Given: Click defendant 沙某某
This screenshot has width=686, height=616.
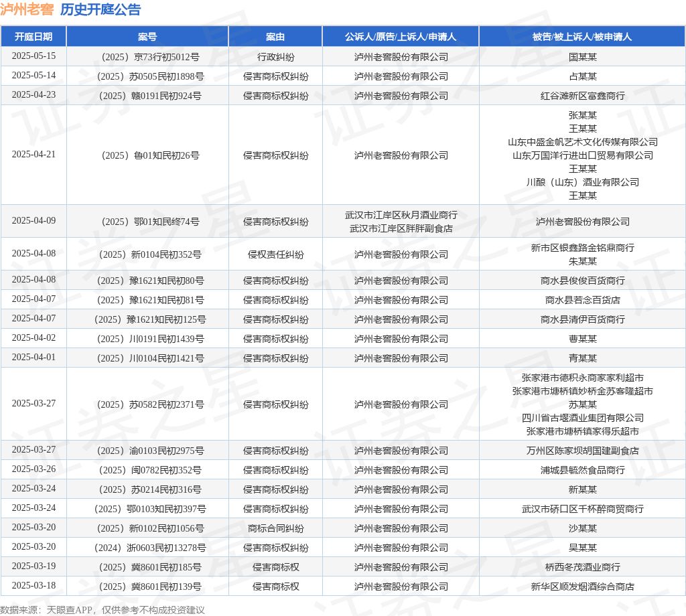Looking at the screenshot, I should [x=582, y=528].
